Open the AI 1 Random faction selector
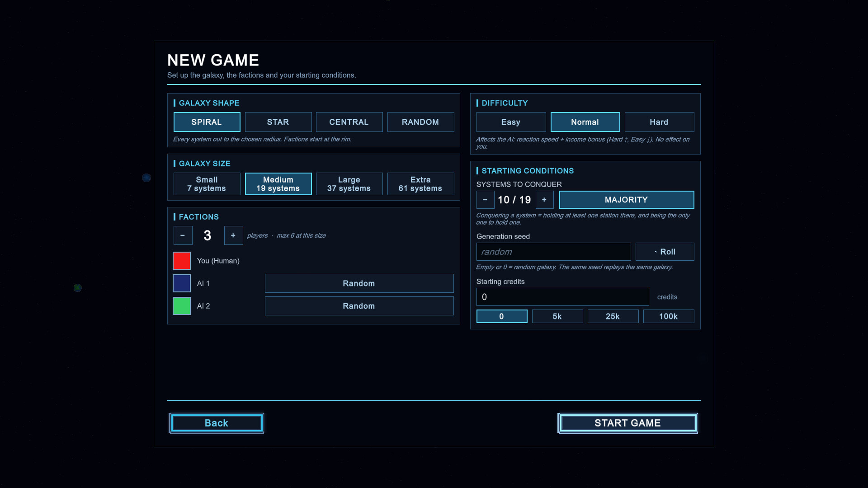Viewport: 868px width, 488px height. pos(359,283)
